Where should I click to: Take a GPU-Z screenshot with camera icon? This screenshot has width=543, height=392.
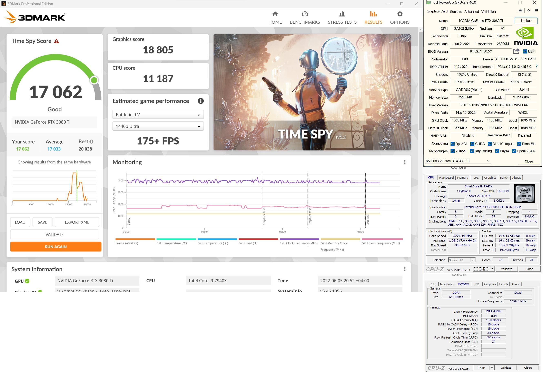[x=521, y=11]
